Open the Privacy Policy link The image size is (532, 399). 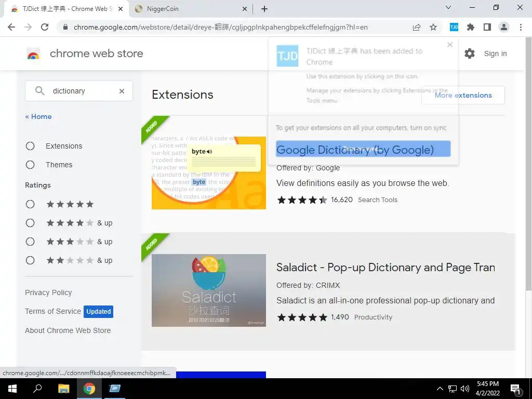(x=48, y=292)
